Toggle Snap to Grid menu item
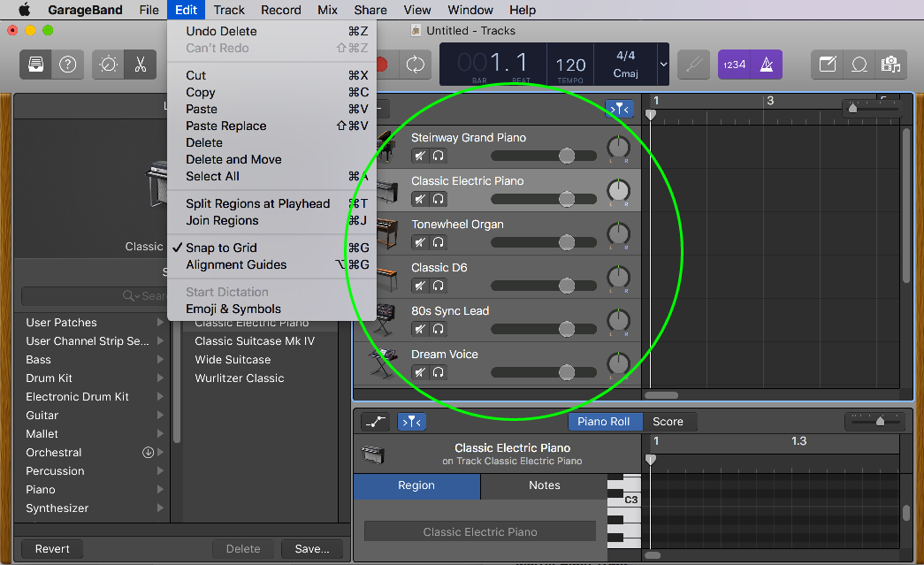924x565 pixels. click(271, 248)
